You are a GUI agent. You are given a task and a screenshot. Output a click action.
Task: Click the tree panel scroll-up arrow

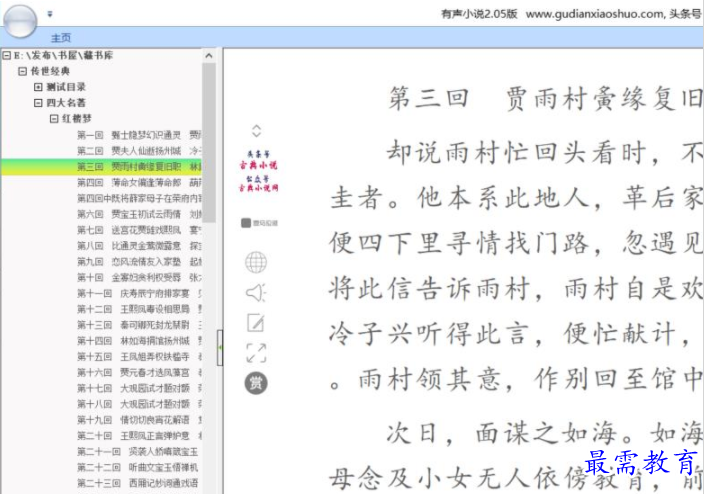click(208, 56)
